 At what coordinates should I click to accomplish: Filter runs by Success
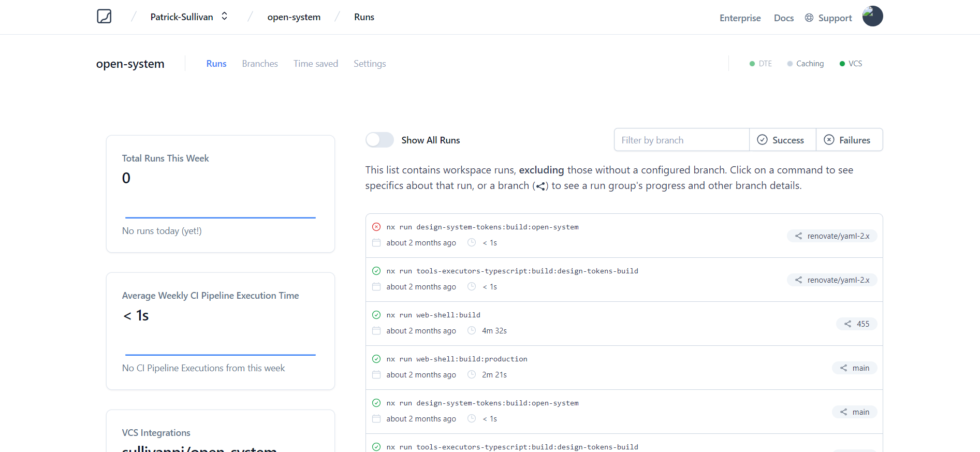(x=782, y=140)
